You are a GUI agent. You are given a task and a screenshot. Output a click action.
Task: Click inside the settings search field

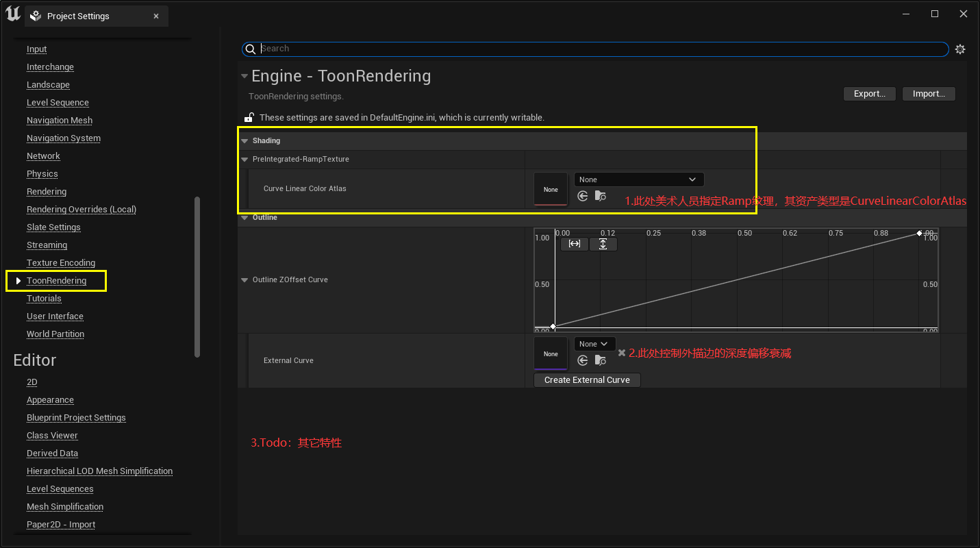tap(479, 49)
